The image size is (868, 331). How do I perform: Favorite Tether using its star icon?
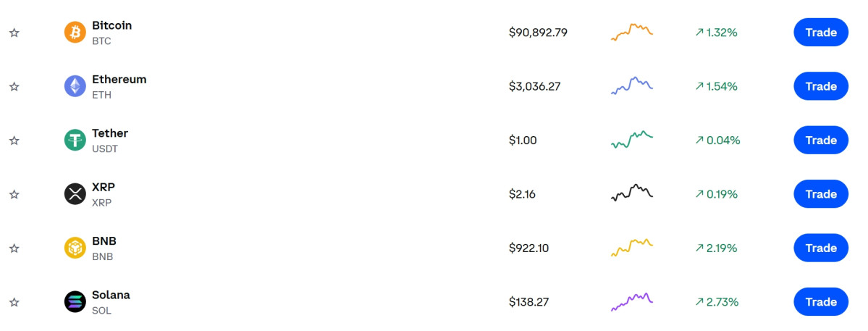(x=14, y=141)
